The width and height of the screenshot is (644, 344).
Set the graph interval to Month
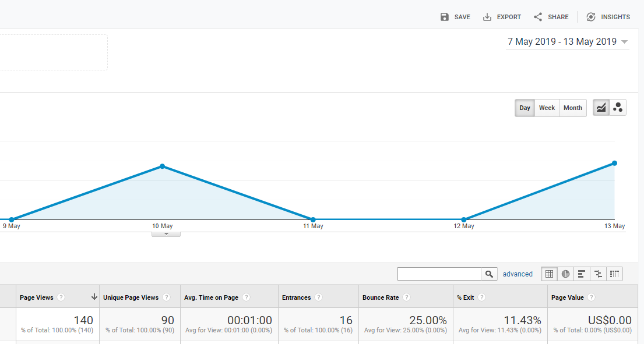coord(572,108)
